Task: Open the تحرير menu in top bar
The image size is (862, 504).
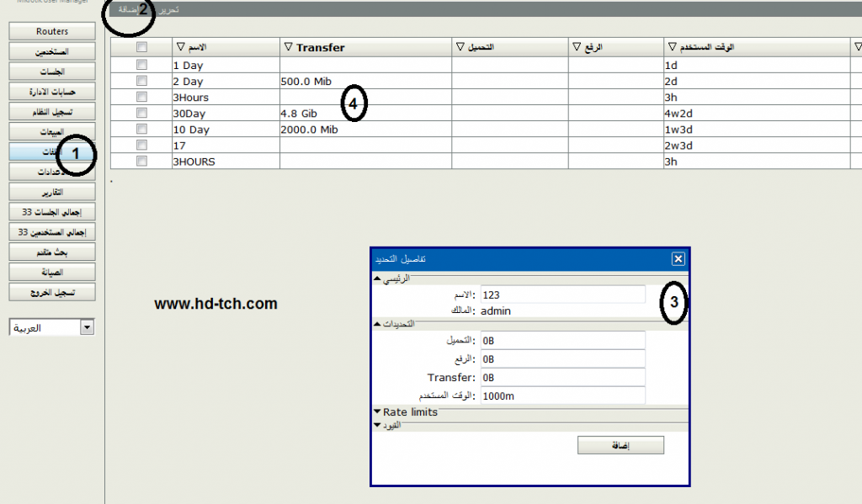Action: (x=169, y=9)
